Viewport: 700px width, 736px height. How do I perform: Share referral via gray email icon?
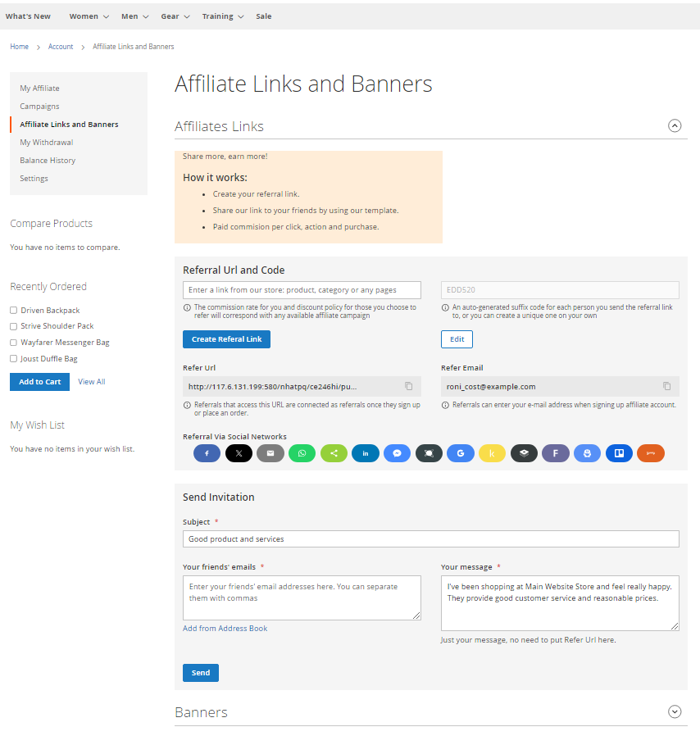(270, 453)
